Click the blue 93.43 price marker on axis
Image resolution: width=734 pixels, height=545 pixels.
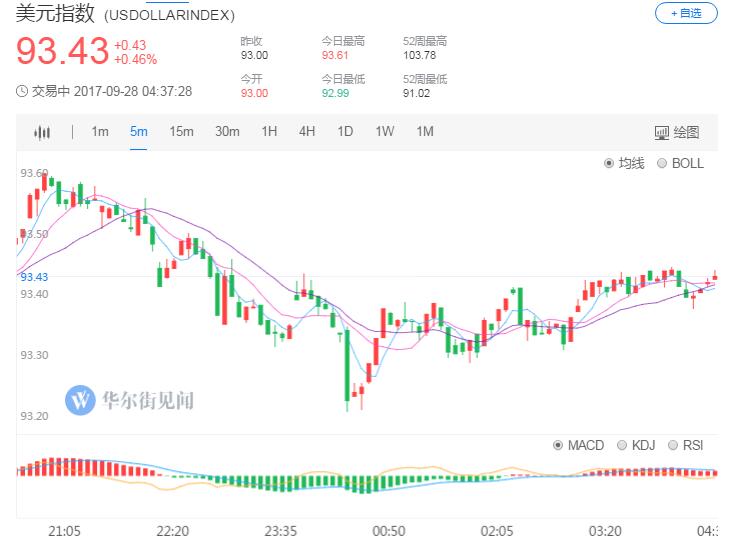pos(34,277)
